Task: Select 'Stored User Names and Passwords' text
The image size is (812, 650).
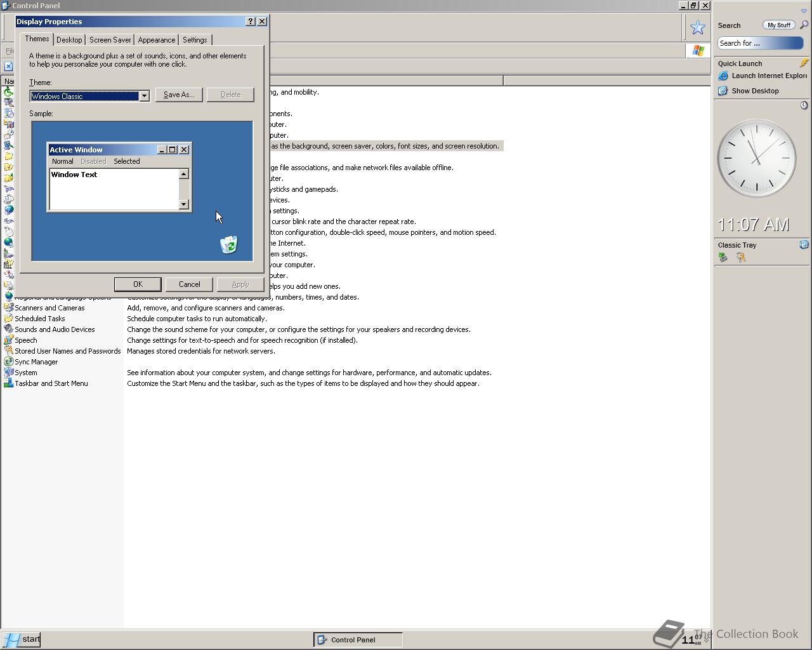Action: point(67,351)
